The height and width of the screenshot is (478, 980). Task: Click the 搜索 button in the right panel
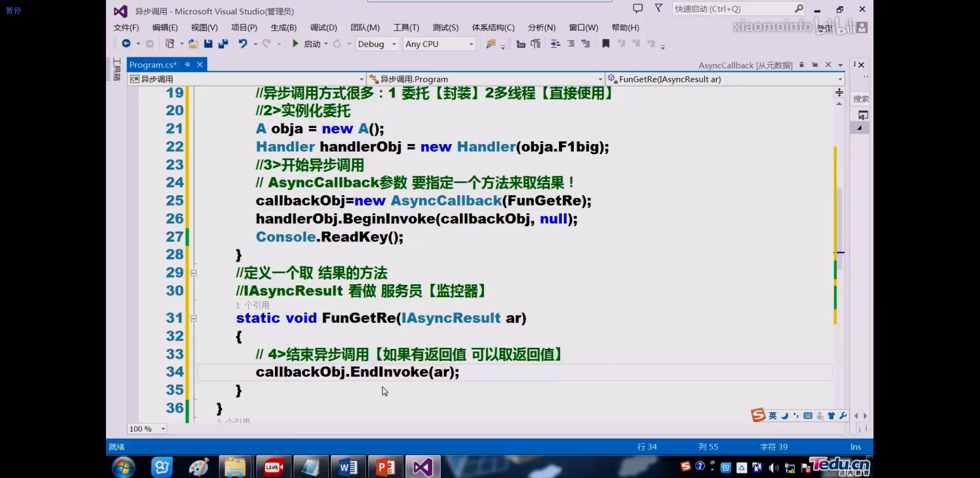861,99
